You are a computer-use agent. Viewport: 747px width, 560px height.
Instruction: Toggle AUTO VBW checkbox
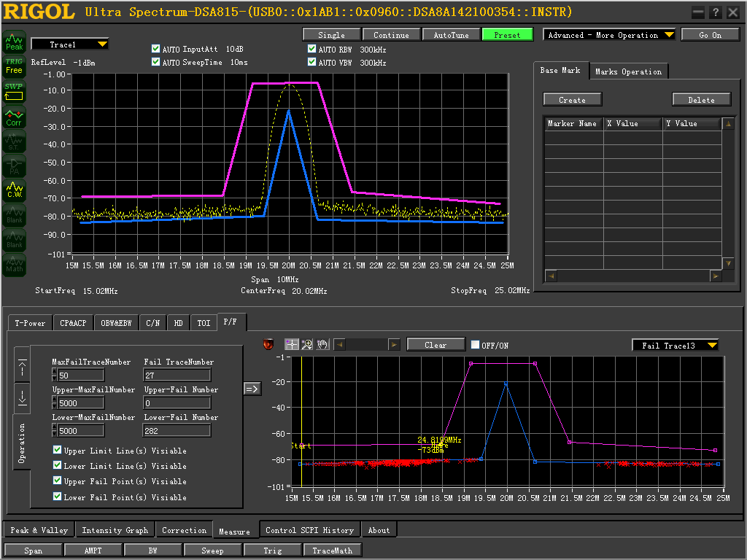coord(311,62)
